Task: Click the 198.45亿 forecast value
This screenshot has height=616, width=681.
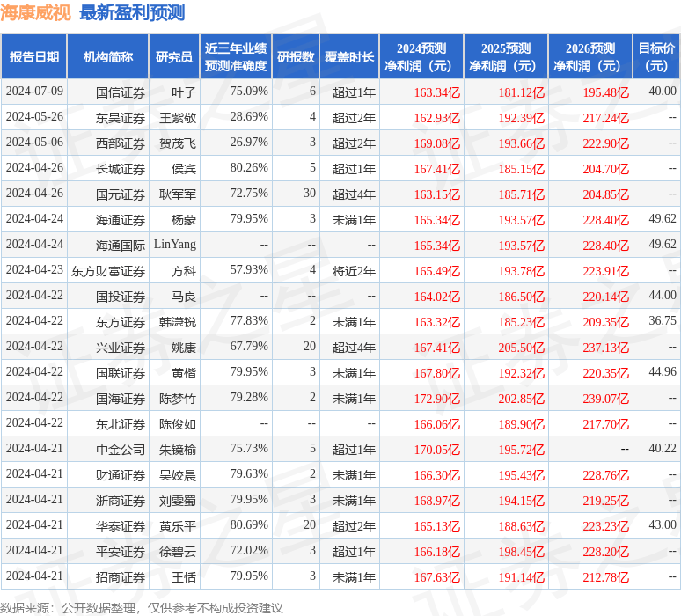Action: (521, 552)
